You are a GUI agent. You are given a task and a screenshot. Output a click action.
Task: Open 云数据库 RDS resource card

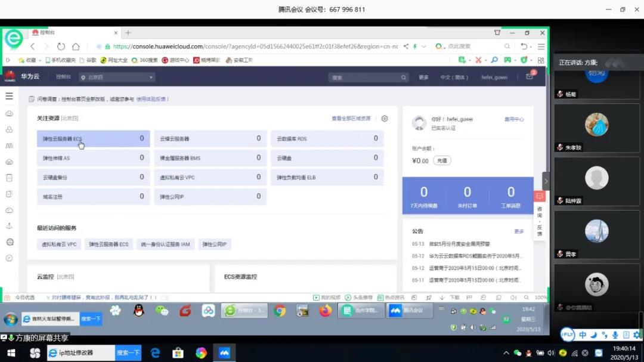click(327, 138)
